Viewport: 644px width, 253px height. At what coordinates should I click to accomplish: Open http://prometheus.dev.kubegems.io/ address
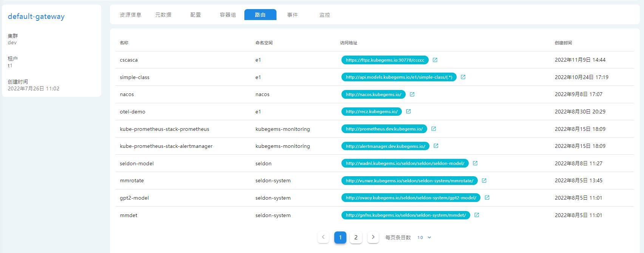tap(384, 129)
